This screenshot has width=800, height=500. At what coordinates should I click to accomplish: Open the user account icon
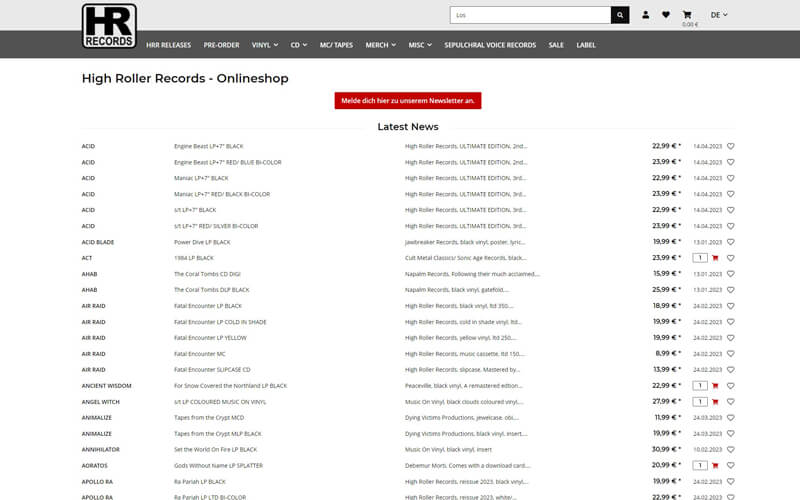[645, 15]
